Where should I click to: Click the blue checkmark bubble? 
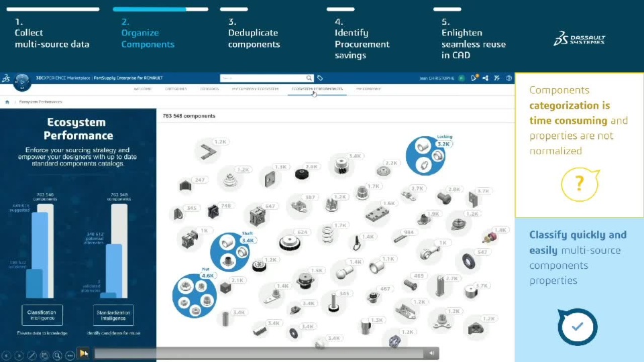tap(578, 326)
